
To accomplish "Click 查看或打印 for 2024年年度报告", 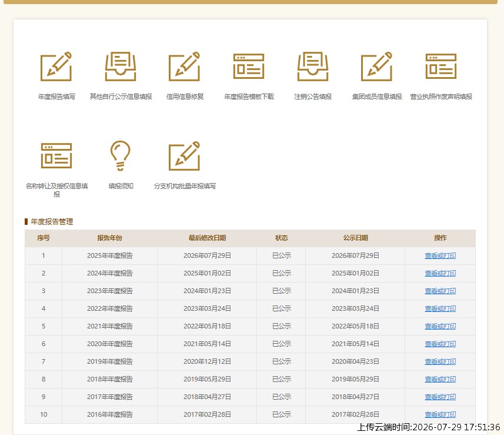I will click(x=440, y=274).
